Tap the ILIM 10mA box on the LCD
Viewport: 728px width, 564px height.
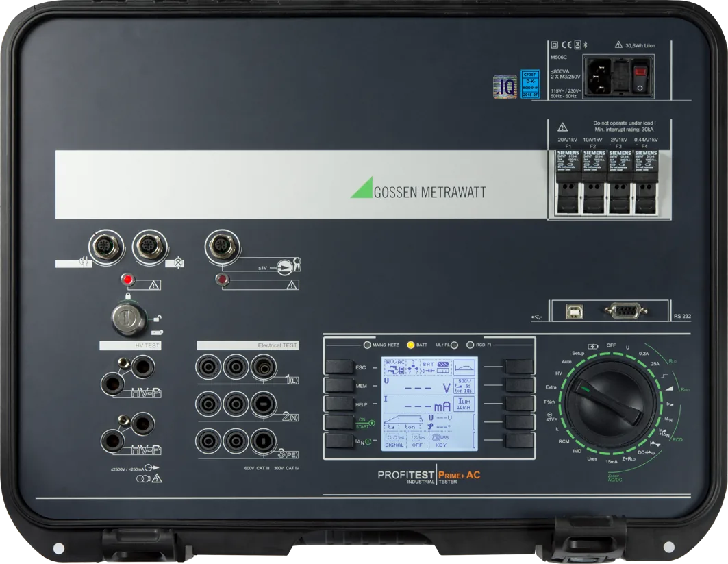(x=464, y=404)
